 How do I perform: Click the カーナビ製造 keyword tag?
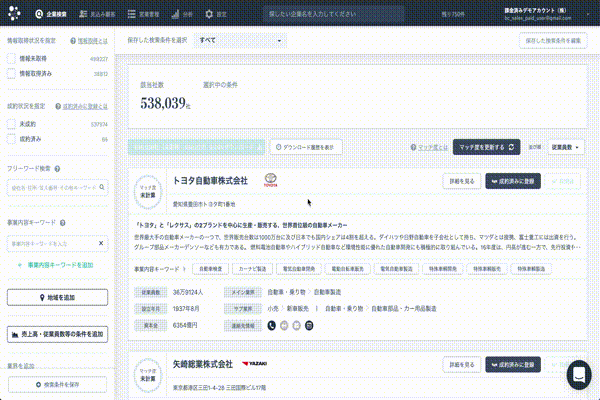[252, 269]
